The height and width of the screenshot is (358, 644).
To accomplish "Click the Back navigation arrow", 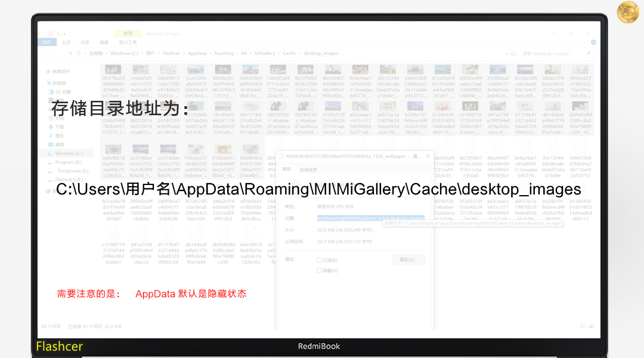I will pos(44,54).
